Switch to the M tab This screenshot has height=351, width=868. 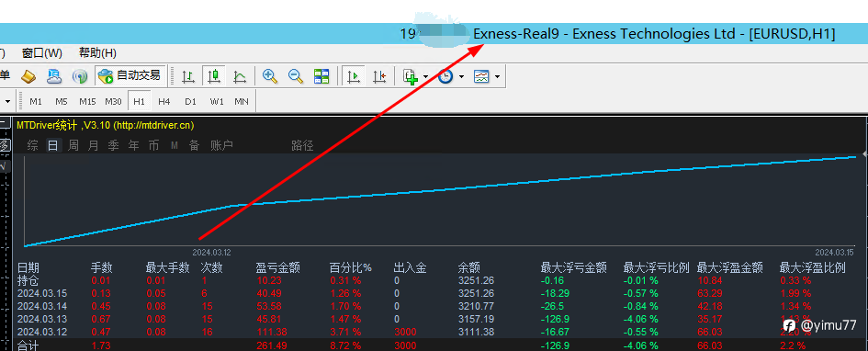[x=174, y=145]
